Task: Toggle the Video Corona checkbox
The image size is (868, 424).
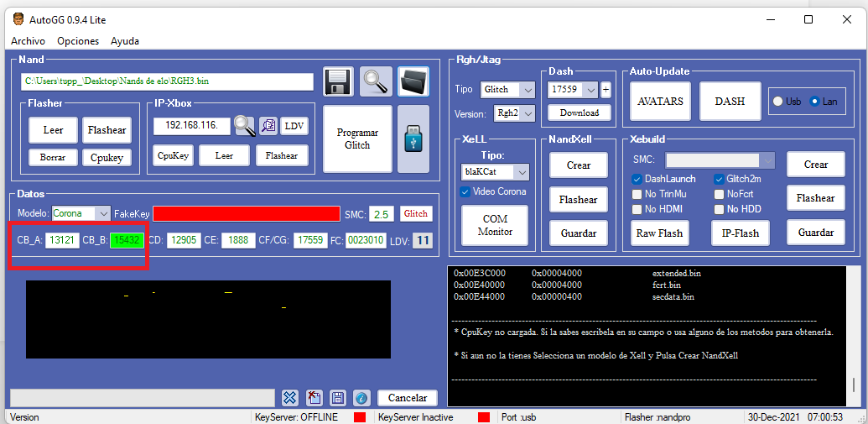Action: pos(465,191)
